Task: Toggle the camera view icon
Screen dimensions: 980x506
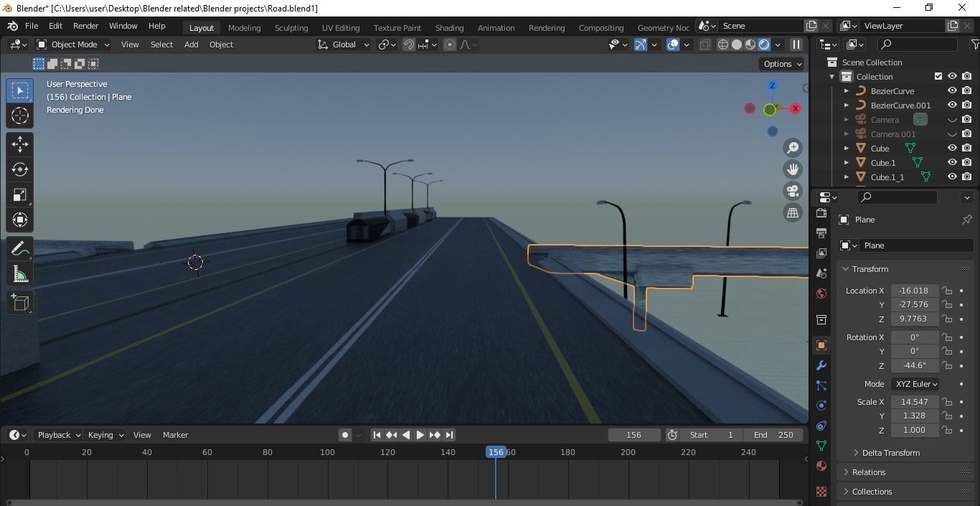Action: [793, 191]
